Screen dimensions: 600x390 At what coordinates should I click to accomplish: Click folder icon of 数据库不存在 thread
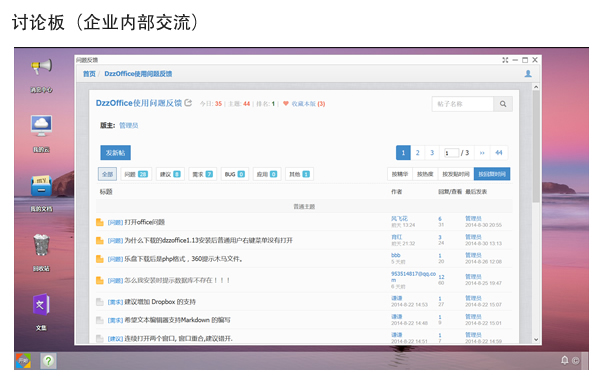[x=100, y=280]
